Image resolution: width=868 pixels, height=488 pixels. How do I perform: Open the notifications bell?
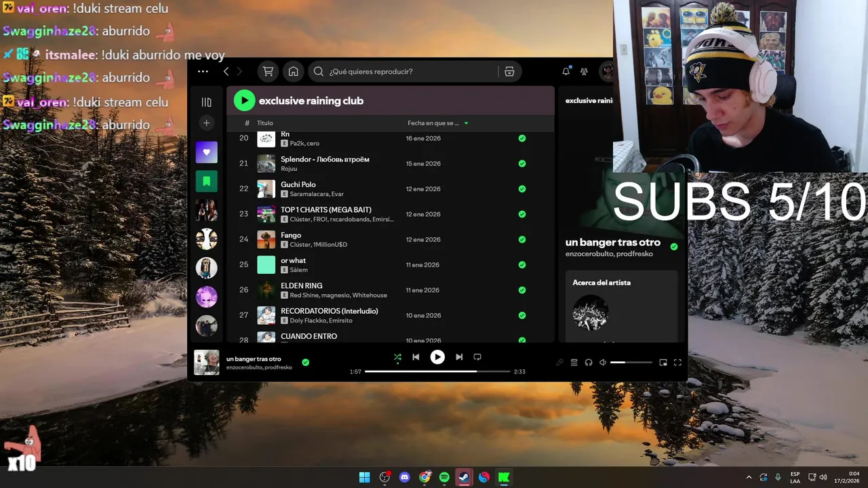point(566,71)
